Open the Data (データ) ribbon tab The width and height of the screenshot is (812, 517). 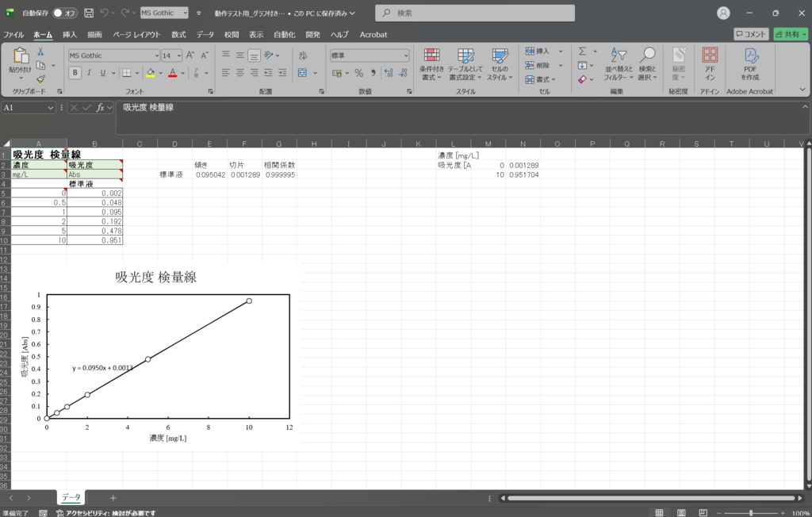(205, 35)
